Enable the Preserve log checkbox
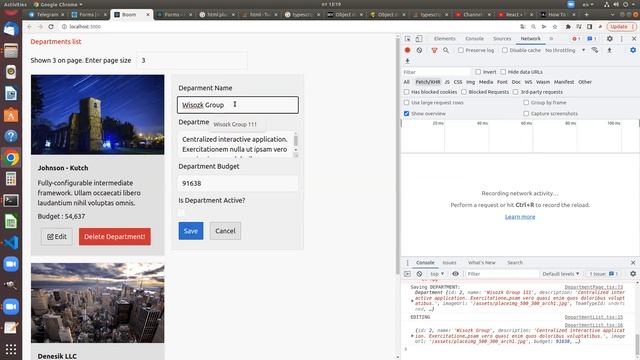640x360 pixels. 461,50
